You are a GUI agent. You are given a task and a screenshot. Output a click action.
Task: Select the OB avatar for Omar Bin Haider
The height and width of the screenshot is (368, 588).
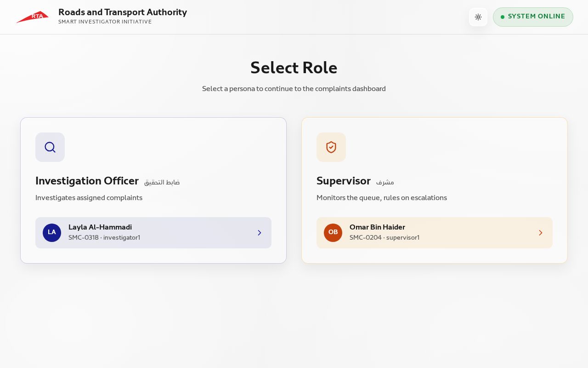coord(333,233)
